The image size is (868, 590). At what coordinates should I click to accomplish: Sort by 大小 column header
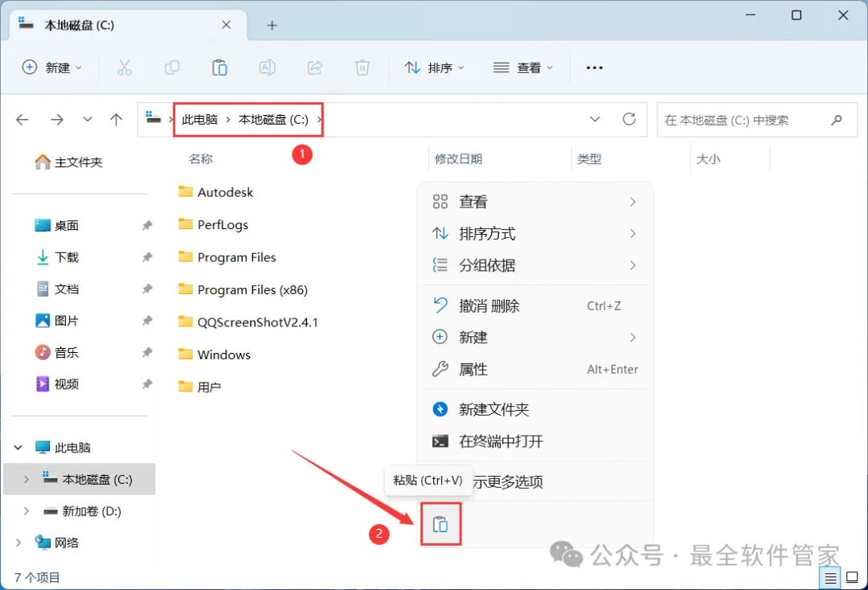[x=708, y=159]
